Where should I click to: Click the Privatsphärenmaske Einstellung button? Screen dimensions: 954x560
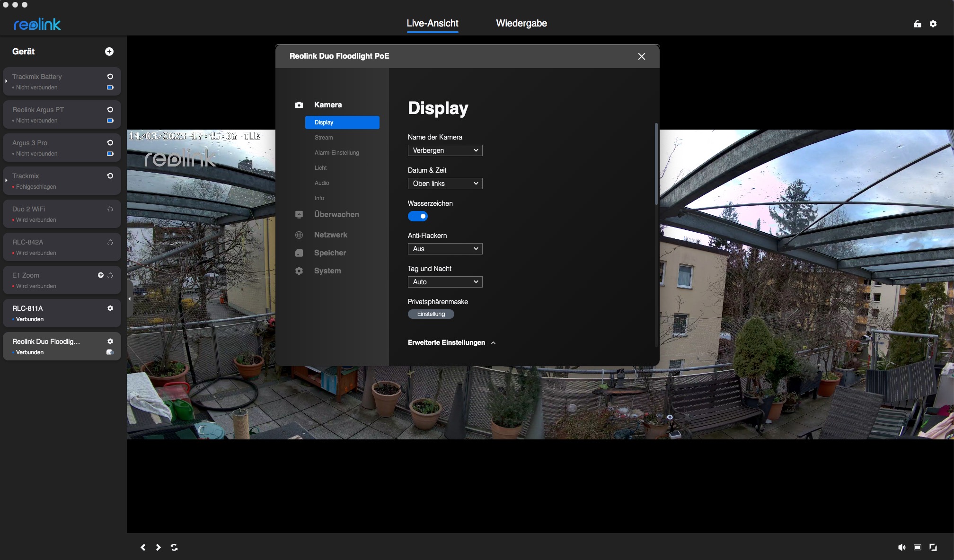[431, 314]
